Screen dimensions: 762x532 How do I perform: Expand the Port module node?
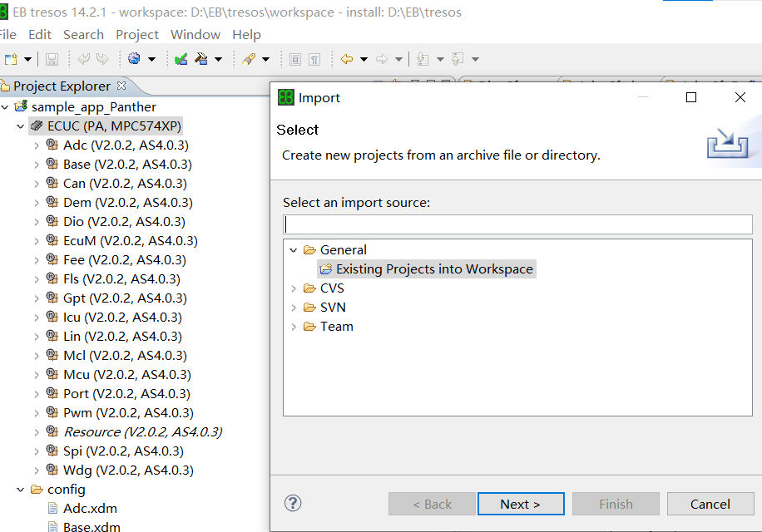(37, 394)
